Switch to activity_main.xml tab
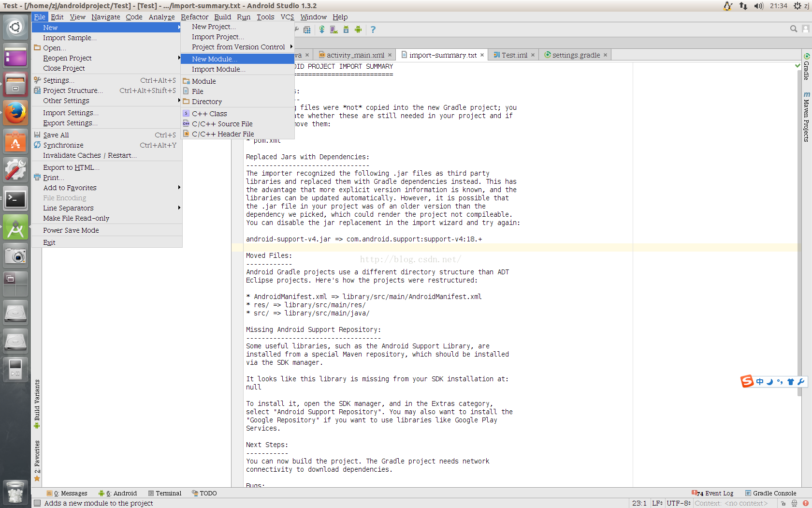812x508 pixels. coord(355,55)
